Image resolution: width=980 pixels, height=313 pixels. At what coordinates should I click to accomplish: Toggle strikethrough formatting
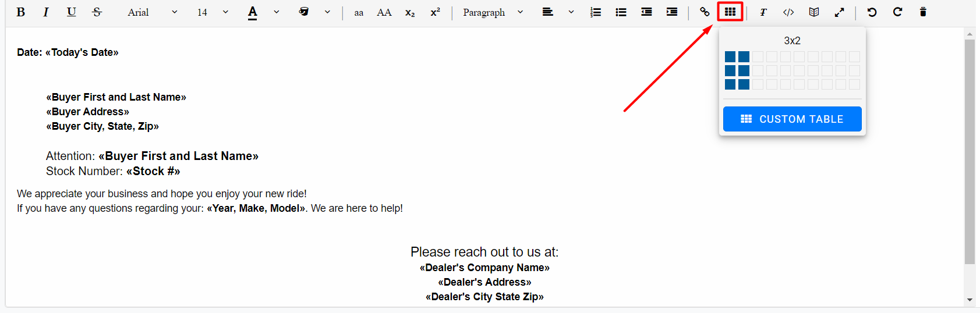point(97,12)
